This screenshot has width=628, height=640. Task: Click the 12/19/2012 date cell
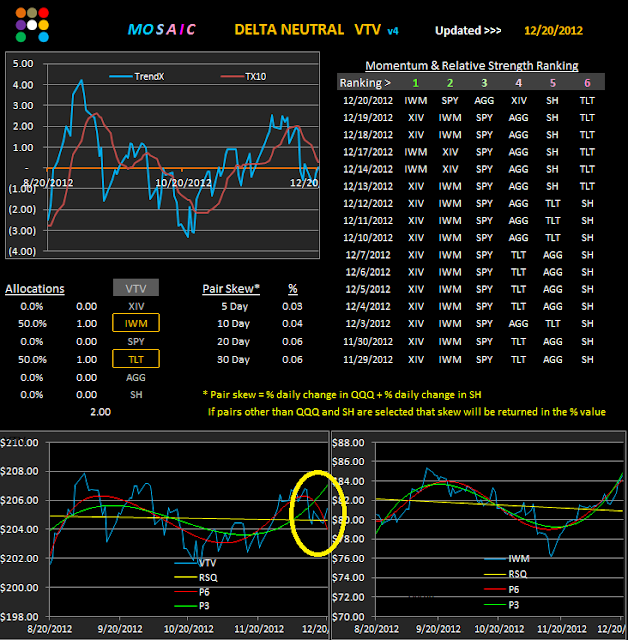368,118
